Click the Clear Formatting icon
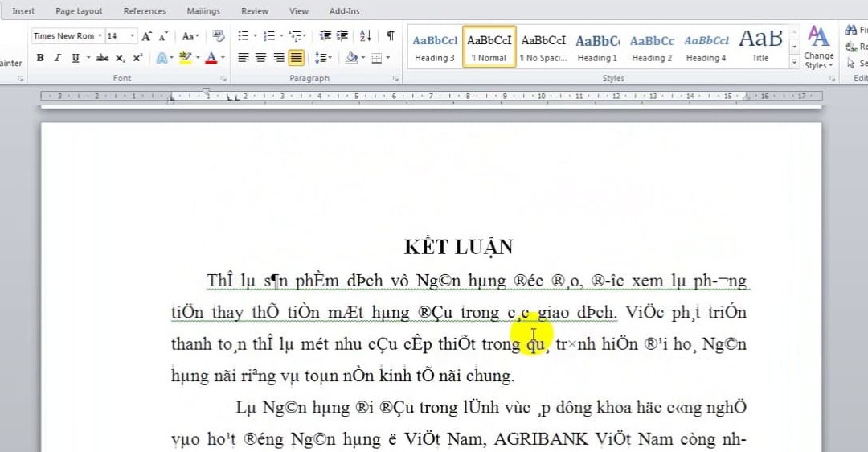This screenshot has height=452, width=868. [x=218, y=36]
